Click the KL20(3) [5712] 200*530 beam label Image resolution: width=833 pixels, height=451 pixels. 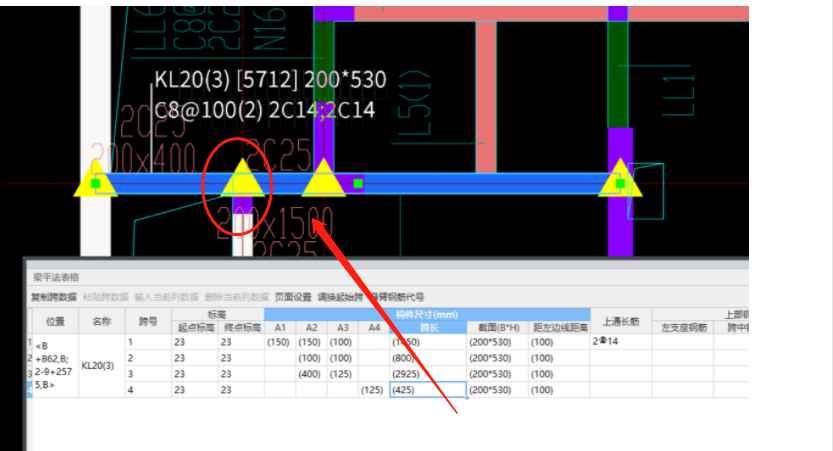(270, 80)
